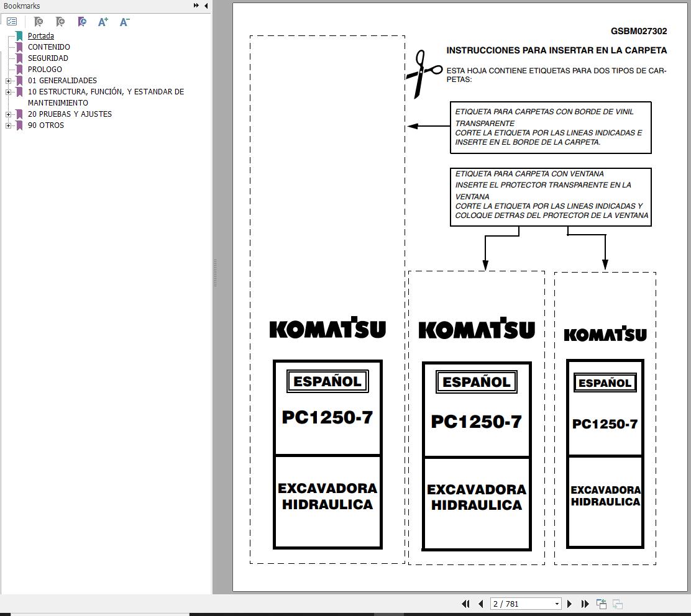
Task: Open the SEGURIDAD bookmark
Action: [48, 58]
